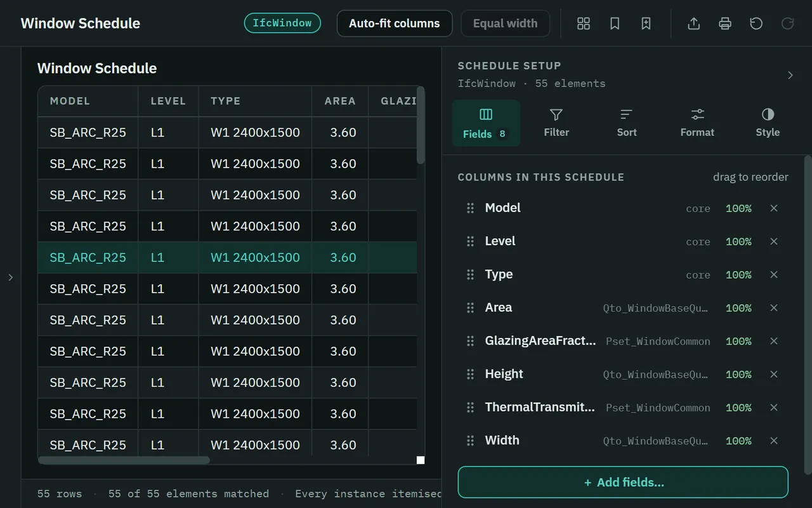This screenshot has height=508, width=812.
Task: Click the export upload icon
Action: [x=694, y=23]
